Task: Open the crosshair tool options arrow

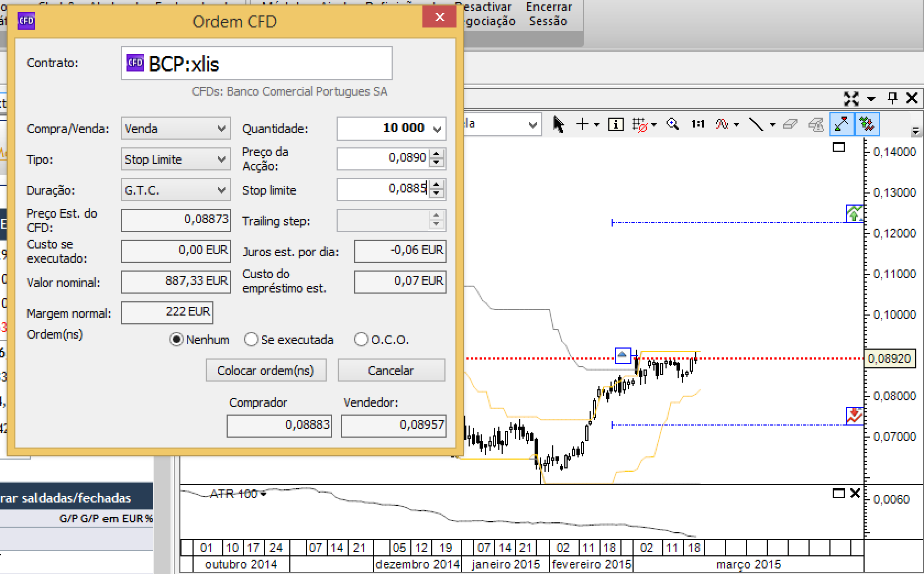Action: pyautogui.click(x=596, y=125)
